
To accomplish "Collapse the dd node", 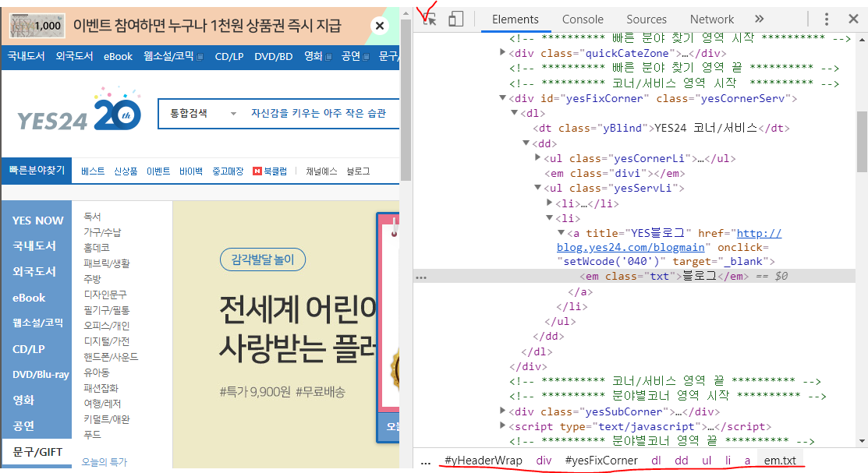I will 526,143.
